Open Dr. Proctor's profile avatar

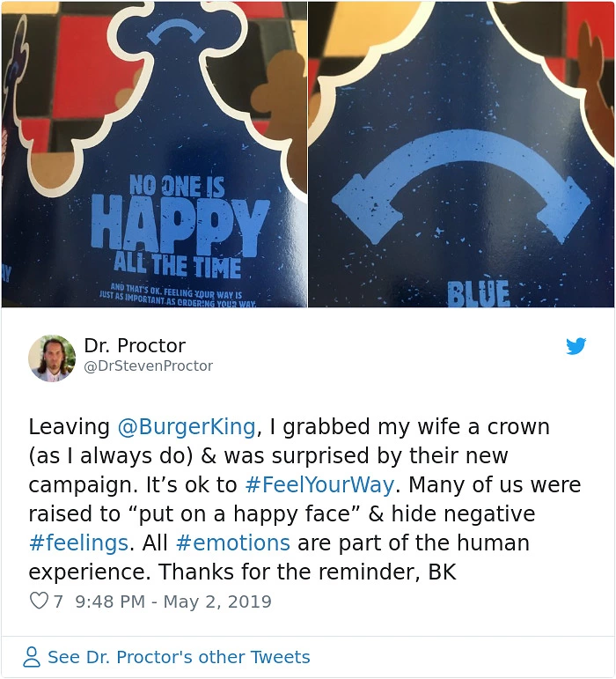[x=52, y=358]
